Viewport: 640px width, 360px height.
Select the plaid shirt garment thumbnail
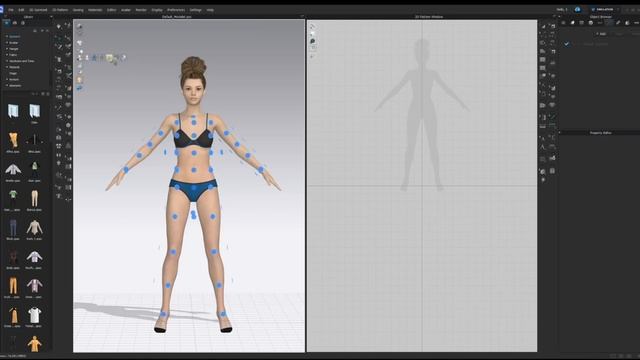(x=34, y=286)
